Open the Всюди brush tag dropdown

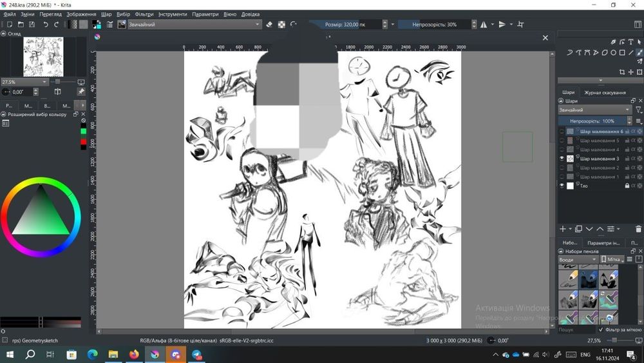(x=578, y=259)
